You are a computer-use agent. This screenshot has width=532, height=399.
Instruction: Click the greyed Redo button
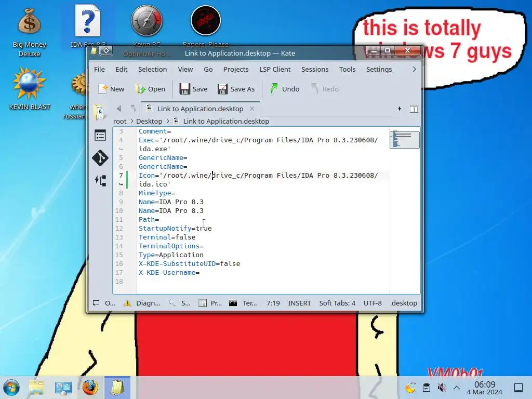point(325,89)
